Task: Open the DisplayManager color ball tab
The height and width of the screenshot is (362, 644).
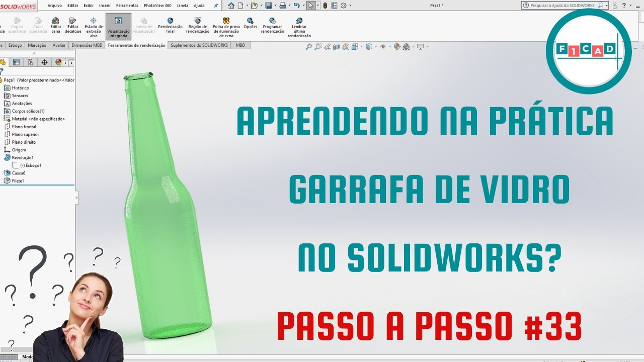Action: point(58,62)
